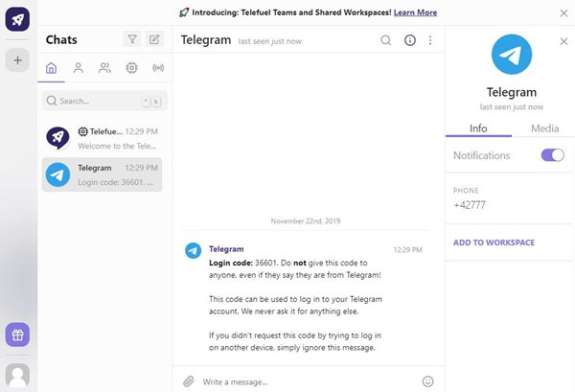Switch to the bots tab
This screenshot has height=392, width=575.
131,68
